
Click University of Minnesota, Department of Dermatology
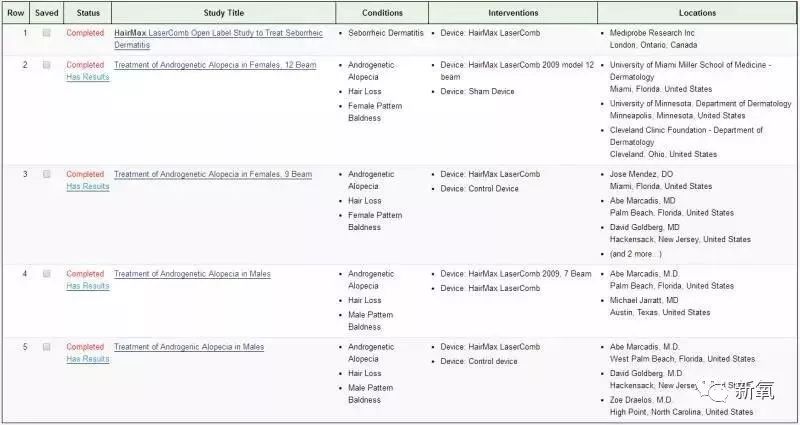(701, 109)
